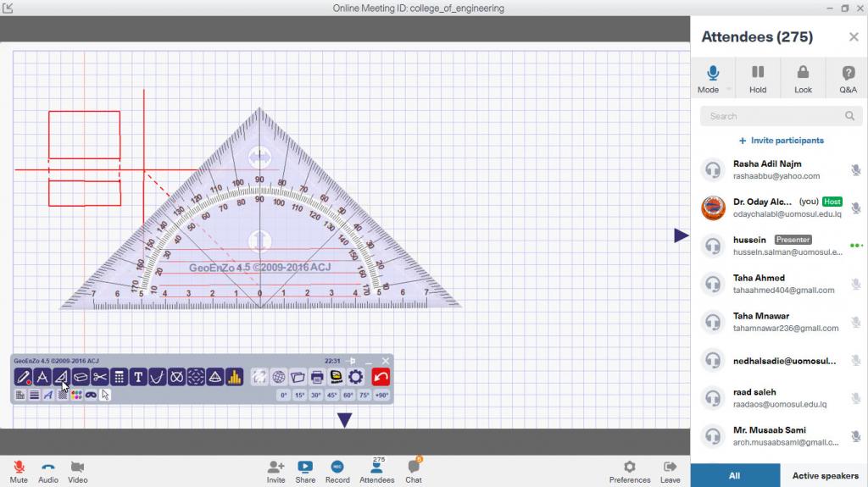
Task: Expand the Mode dropdown arrow
Action: (x=727, y=90)
